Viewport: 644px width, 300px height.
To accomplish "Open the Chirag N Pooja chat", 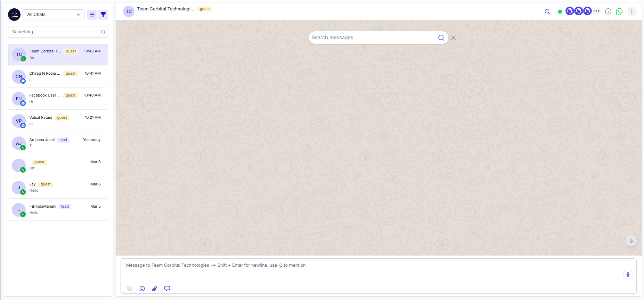I will pyautogui.click(x=58, y=76).
